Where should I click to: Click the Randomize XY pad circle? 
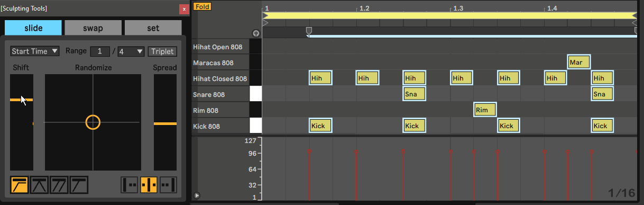[x=93, y=122]
